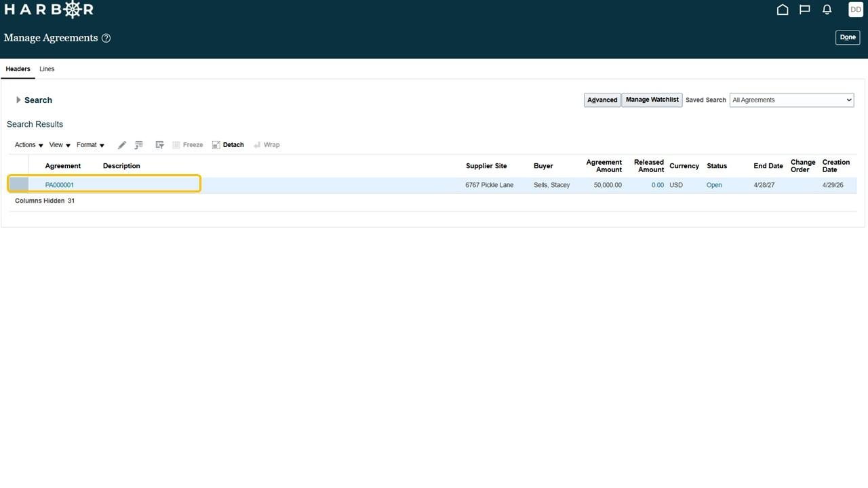Click the Search Results heading
Screen dimensions: 868x488
point(35,125)
